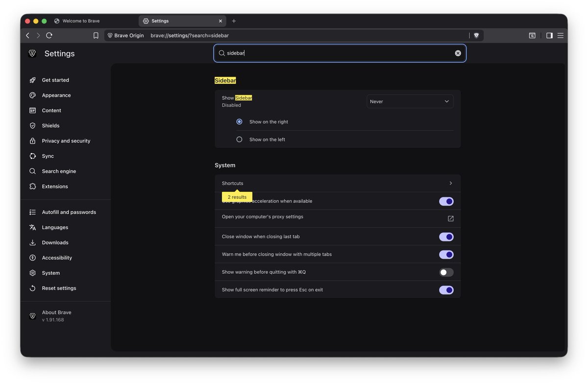Screen dimensions: 588x384
Task: Click the Autofill and passwords list icon
Action: click(32, 212)
